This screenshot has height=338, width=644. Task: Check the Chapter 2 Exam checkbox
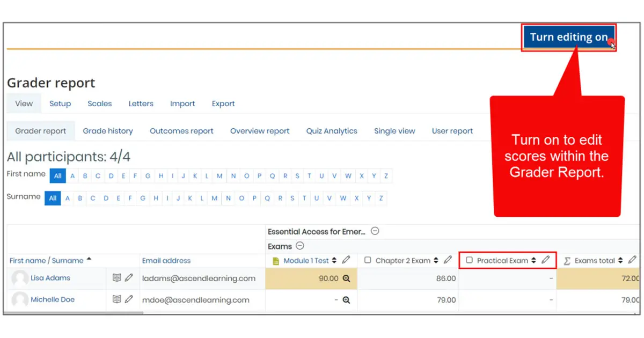pos(367,260)
